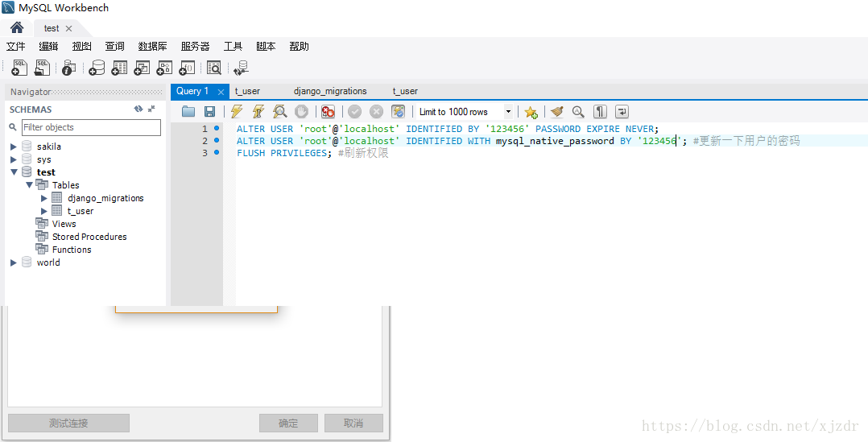Open the 帮助 menu
Screen dimensions: 868x442
299,47
